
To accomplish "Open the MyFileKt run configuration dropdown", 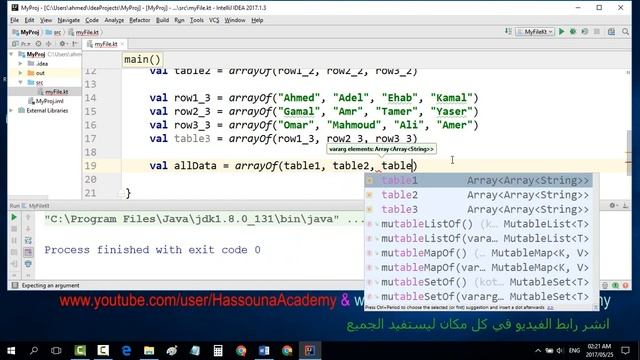I will (x=535, y=32).
